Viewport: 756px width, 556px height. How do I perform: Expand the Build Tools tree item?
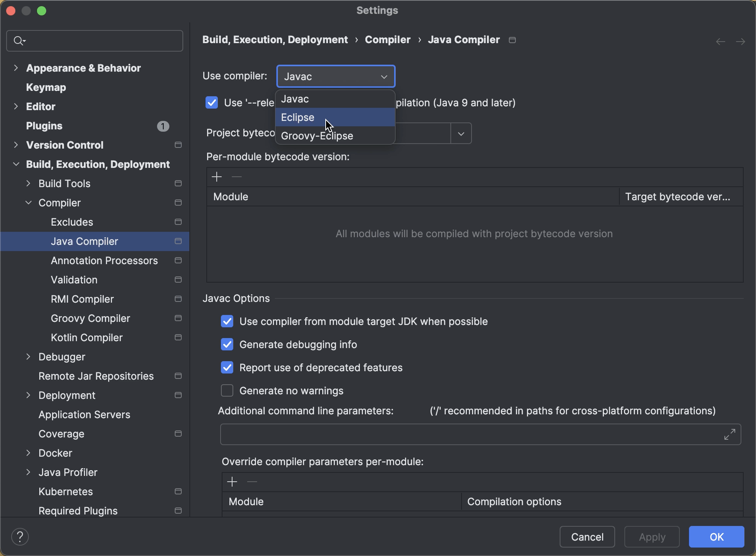pyautogui.click(x=28, y=184)
